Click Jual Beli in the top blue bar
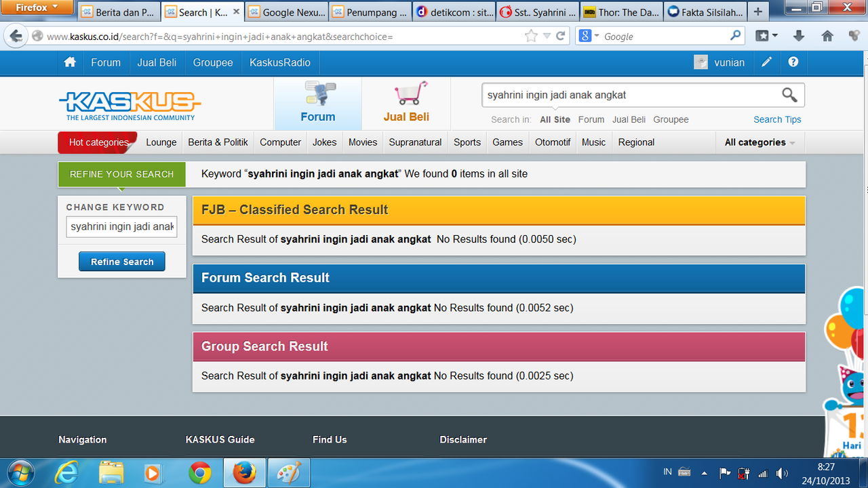868x488 pixels. click(x=157, y=62)
